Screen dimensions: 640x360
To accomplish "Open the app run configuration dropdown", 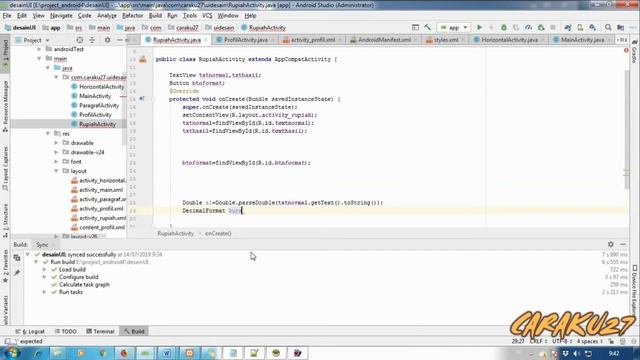I will click(x=454, y=27).
